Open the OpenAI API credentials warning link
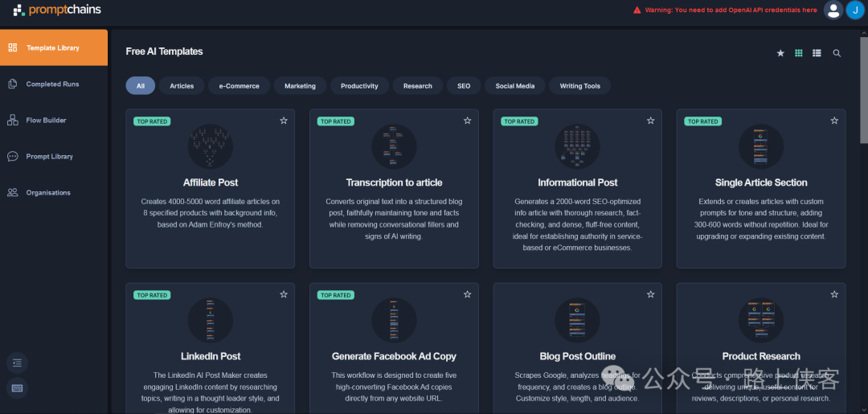Image resolution: width=868 pixels, height=414 pixels. [731, 10]
